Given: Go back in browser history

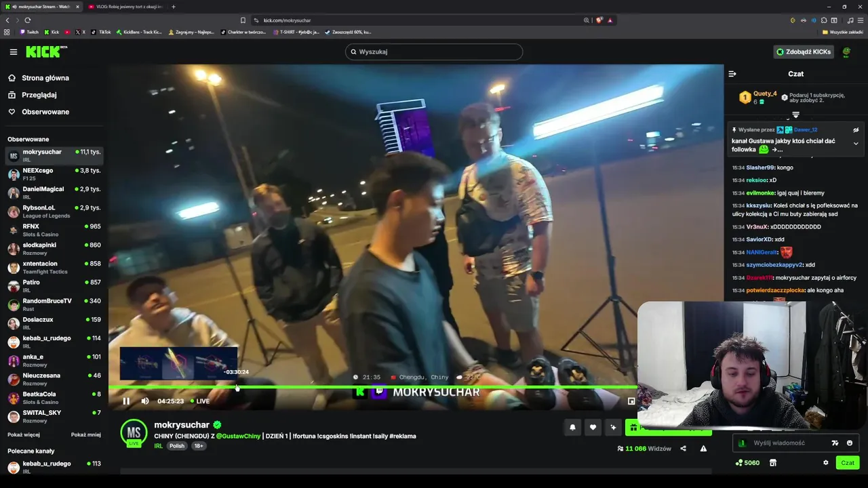Looking at the screenshot, I should coord(7,20).
